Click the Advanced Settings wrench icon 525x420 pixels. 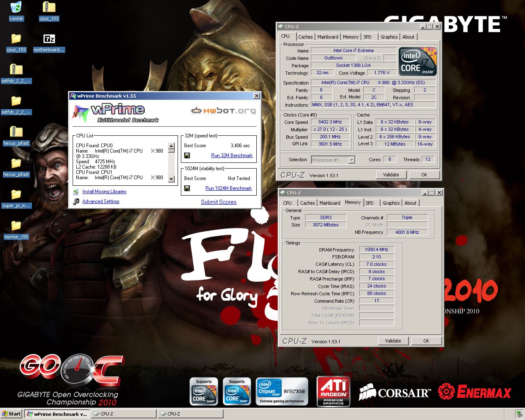tap(76, 201)
